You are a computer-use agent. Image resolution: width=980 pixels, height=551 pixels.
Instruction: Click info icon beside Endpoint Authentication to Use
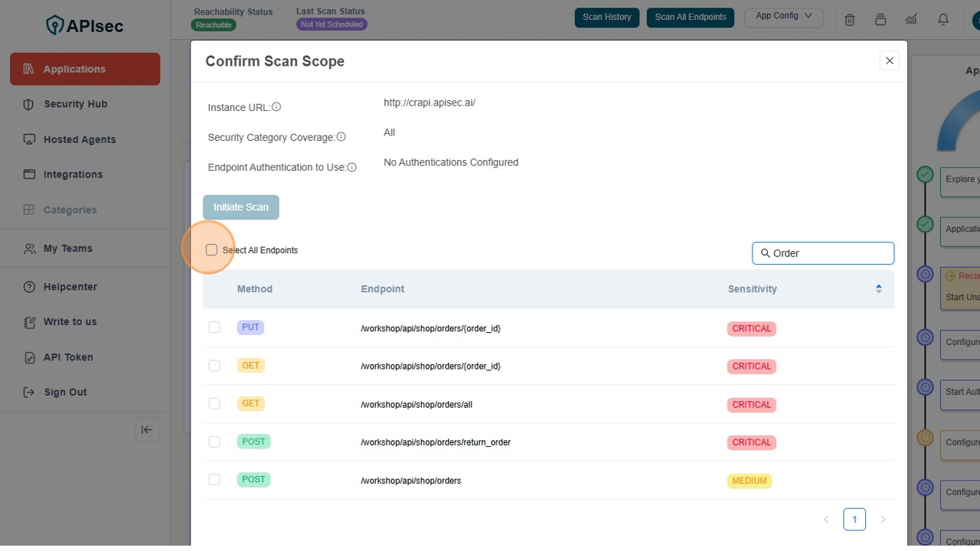coord(352,167)
